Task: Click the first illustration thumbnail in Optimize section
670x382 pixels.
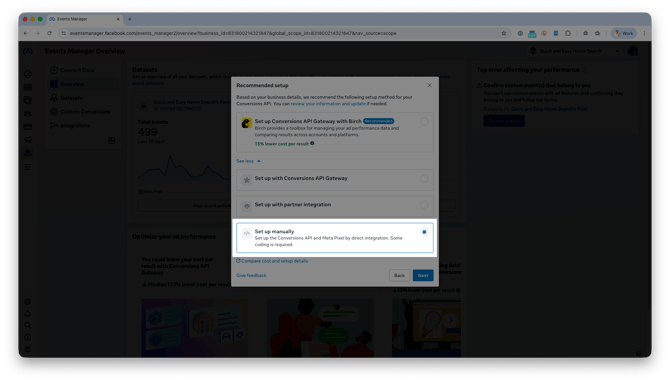Action: (194, 328)
